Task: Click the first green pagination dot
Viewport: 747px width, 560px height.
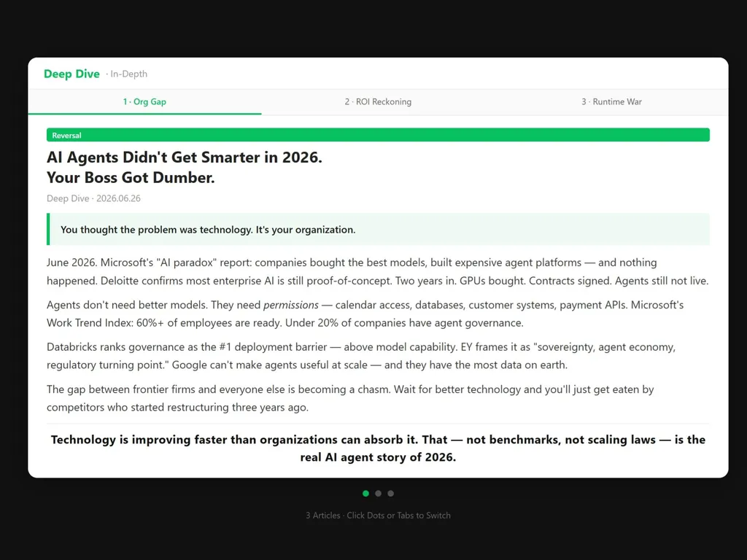Action: [x=366, y=494]
